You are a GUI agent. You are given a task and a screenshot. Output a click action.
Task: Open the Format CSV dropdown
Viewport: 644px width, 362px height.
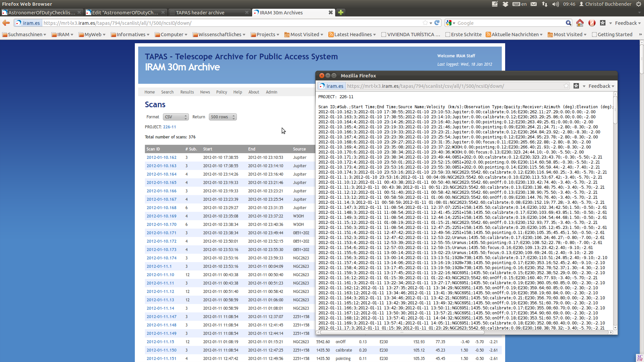click(175, 117)
